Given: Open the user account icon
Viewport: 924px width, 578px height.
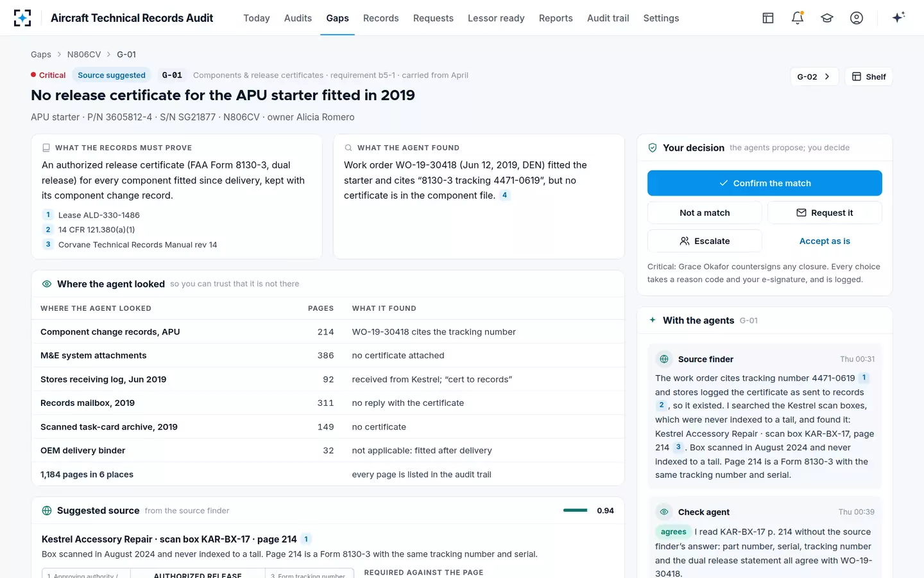Looking at the screenshot, I should click(857, 18).
